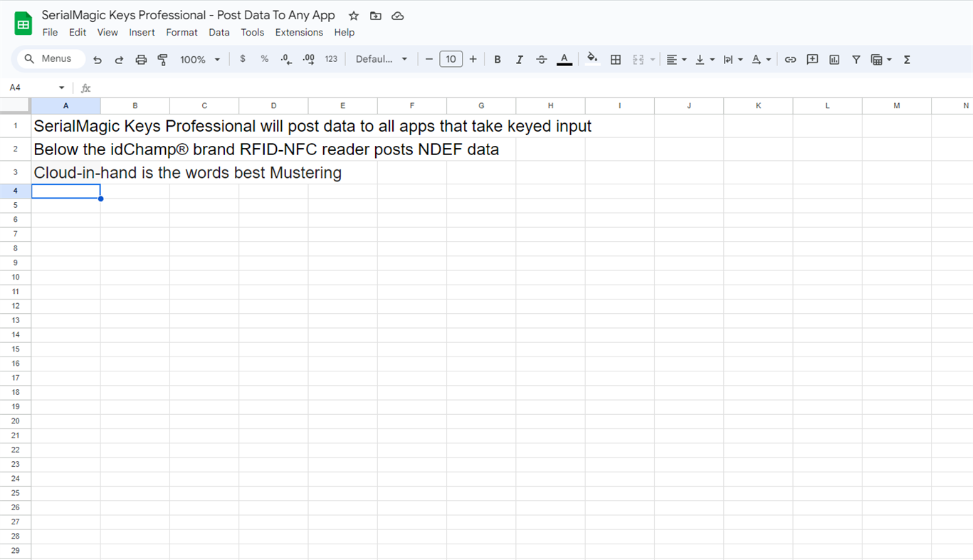
Task: Open the Format menu
Action: [182, 32]
